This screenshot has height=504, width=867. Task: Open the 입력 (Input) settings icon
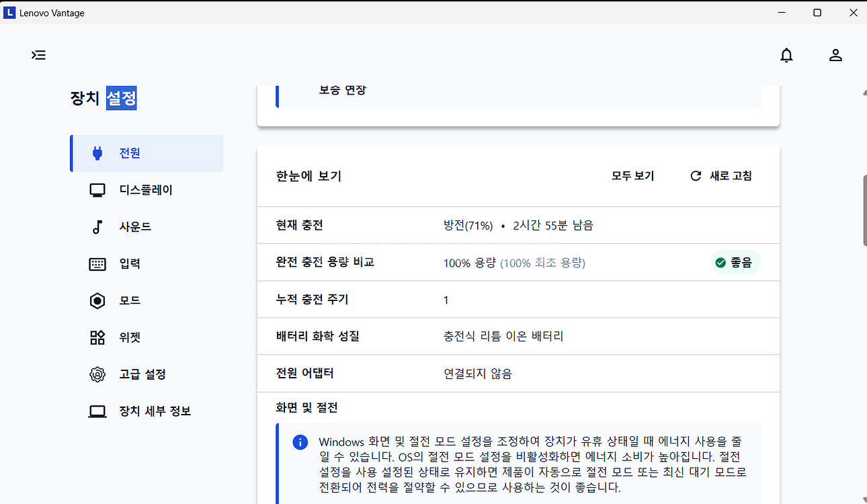97,263
